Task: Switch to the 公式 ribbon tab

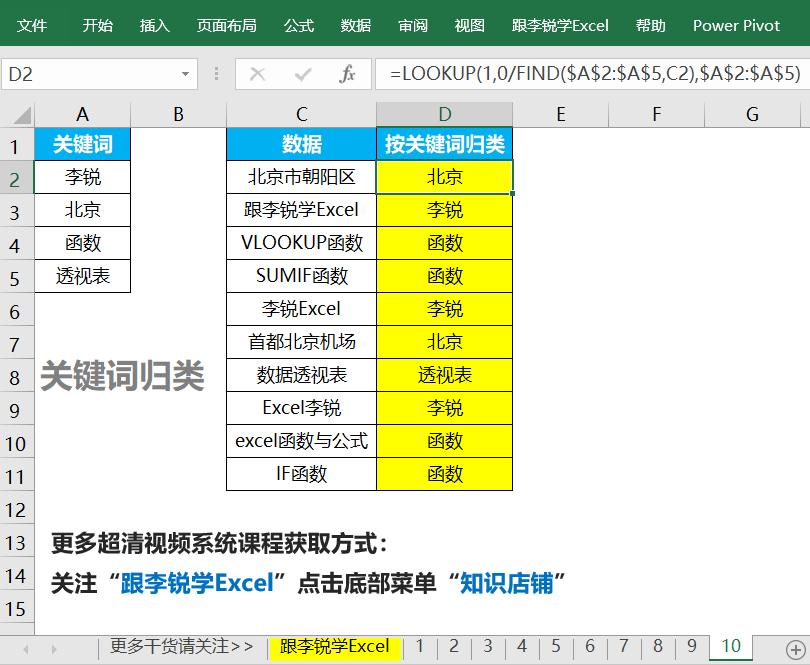Action: tap(298, 25)
